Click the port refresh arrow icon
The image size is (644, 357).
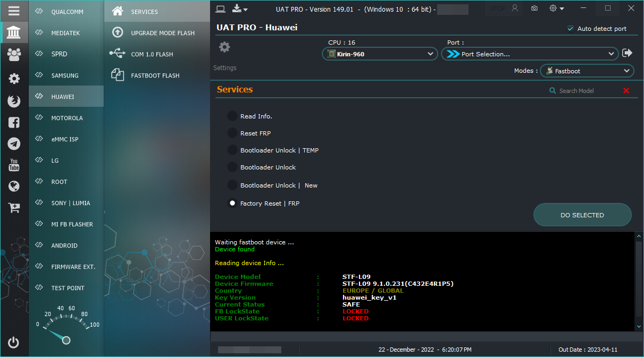628,53
